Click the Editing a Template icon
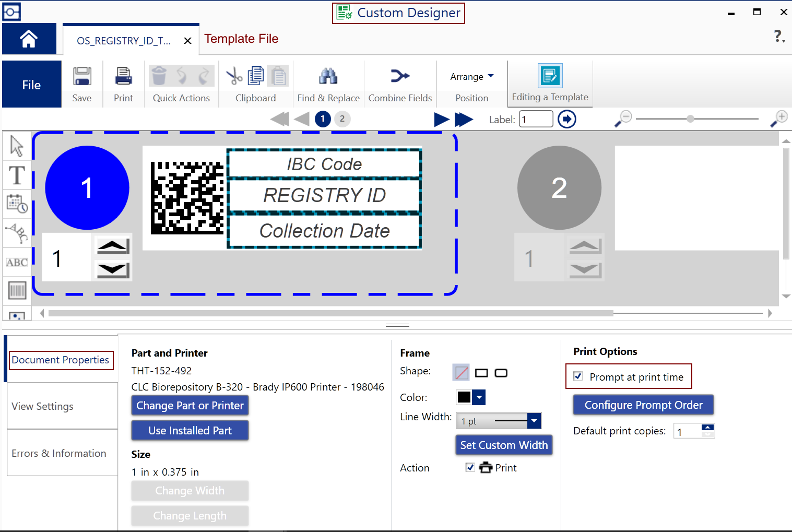 pos(550,76)
